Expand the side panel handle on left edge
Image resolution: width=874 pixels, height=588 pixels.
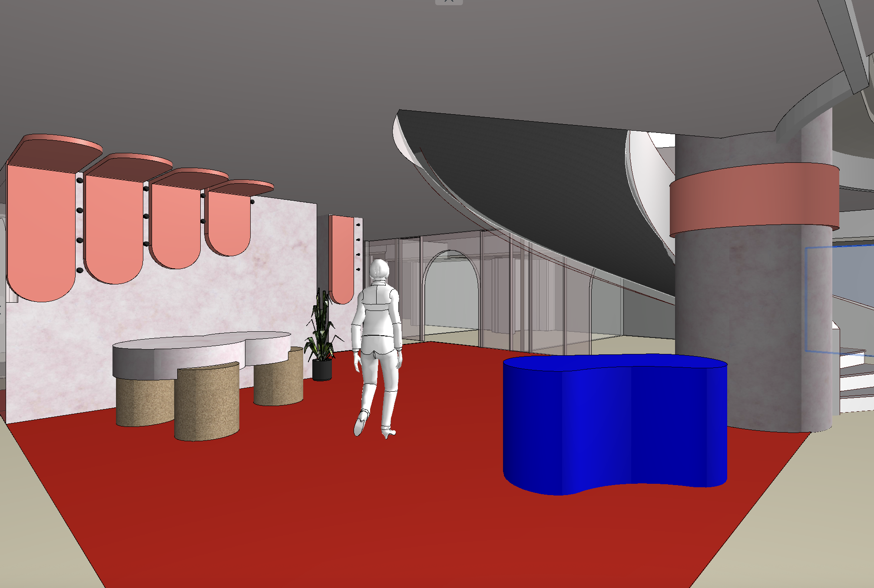click(1, 310)
